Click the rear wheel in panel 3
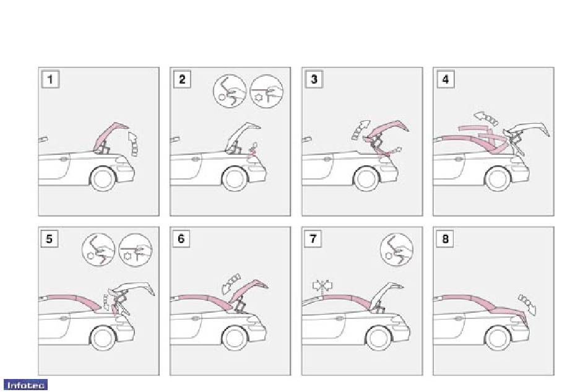588x392 pixels. [367, 178]
